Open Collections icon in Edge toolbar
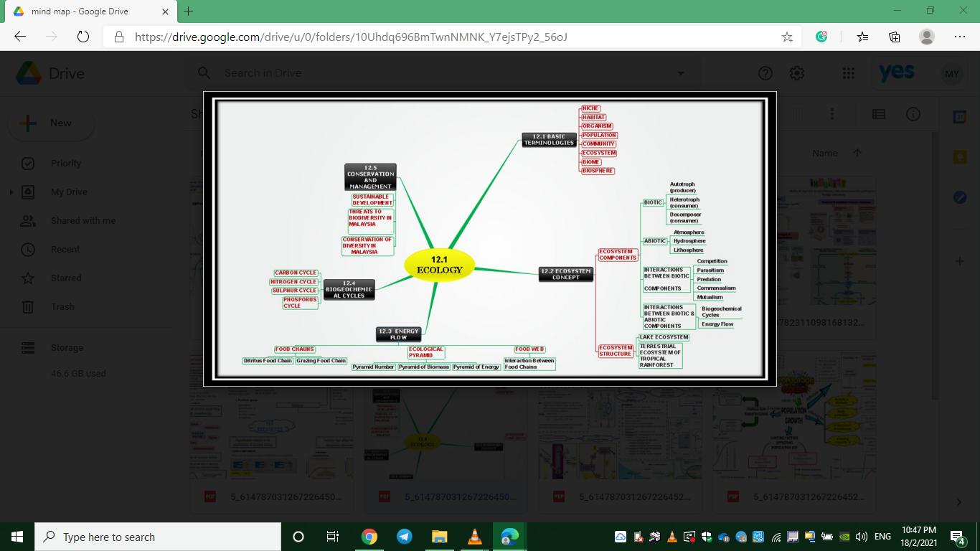Viewport: 980px width, 551px height. [895, 37]
